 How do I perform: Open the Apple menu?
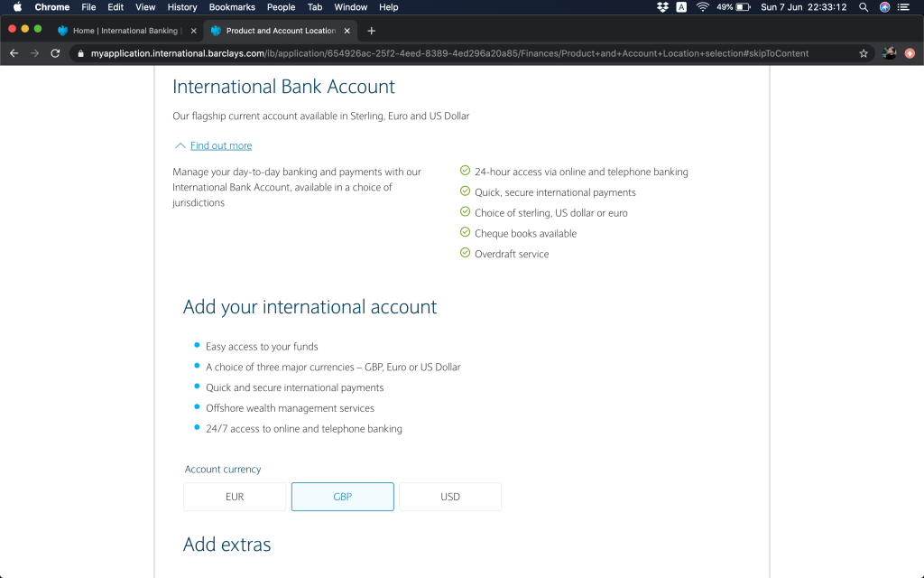pos(17,7)
